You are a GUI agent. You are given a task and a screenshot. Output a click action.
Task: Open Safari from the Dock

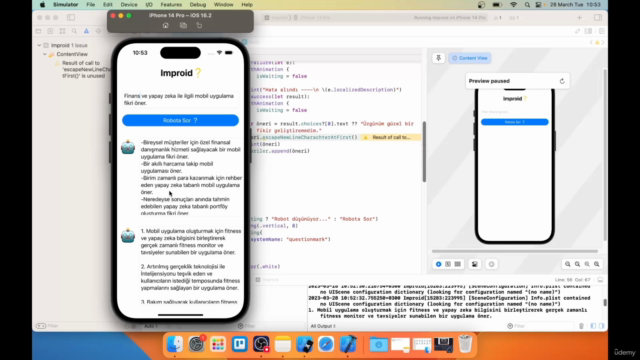[326, 344]
